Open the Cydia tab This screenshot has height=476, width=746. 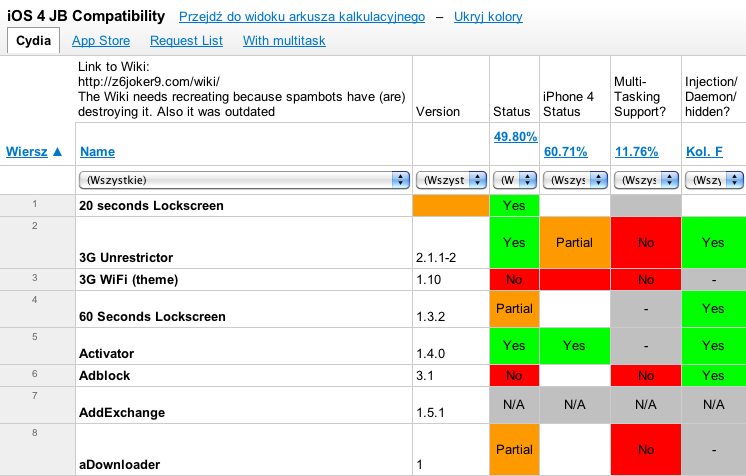33,40
